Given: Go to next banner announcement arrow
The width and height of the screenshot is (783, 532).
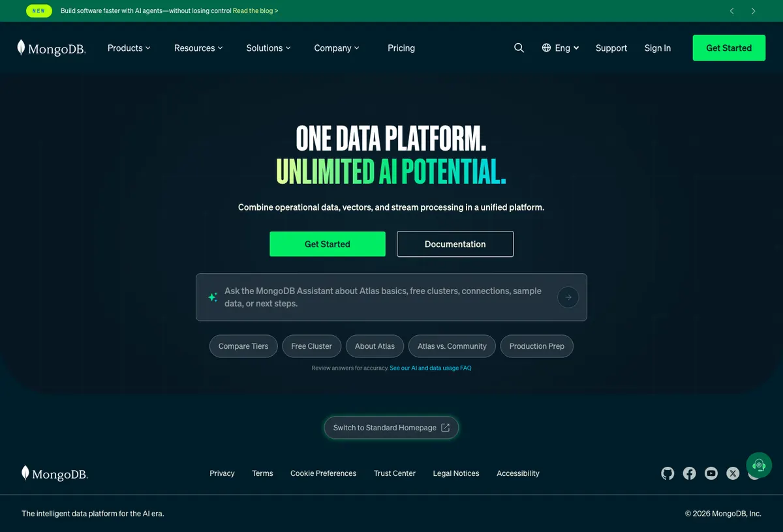Looking at the screenshot, I should tap(753, 11).
